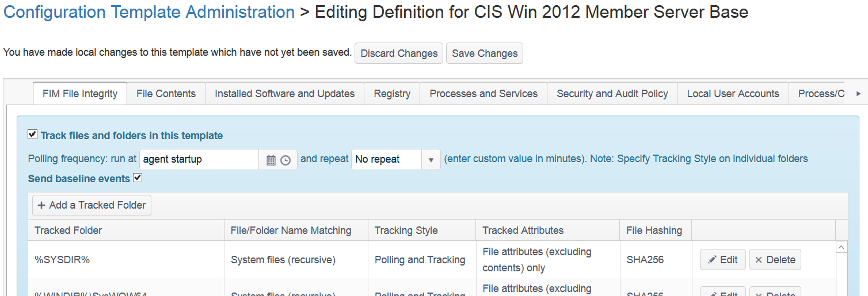Click the X icon in %SYSDIR% Delete button
Screen dimensions: 868x296
click(759, 260)
